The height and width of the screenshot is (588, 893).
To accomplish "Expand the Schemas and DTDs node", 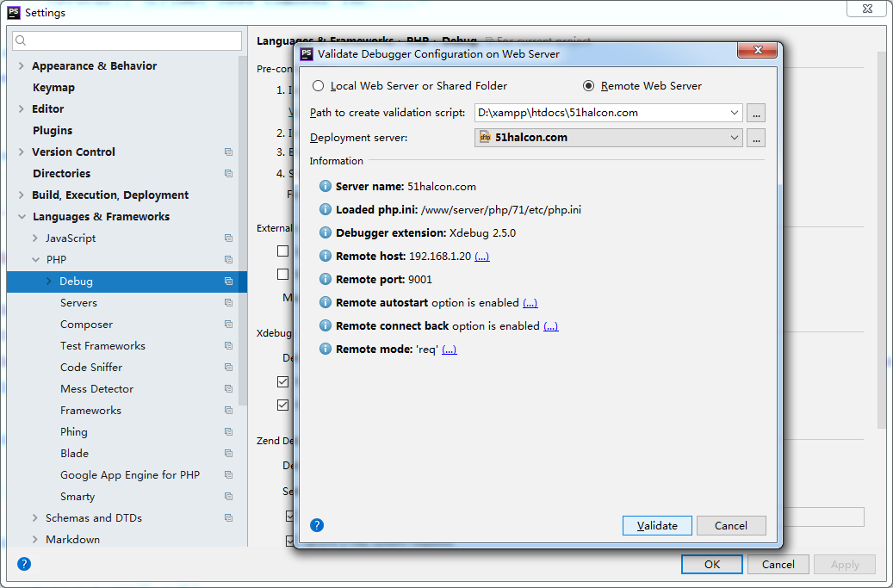I will coord(35,518).
